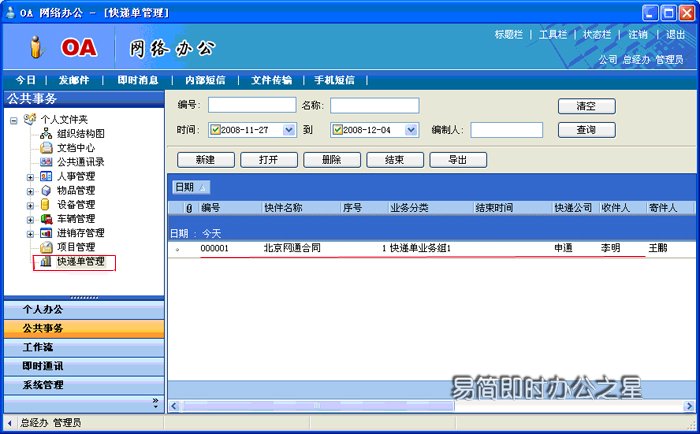Click the 退出 exit link
Screen dimensions: 700x434
point(675,34)
